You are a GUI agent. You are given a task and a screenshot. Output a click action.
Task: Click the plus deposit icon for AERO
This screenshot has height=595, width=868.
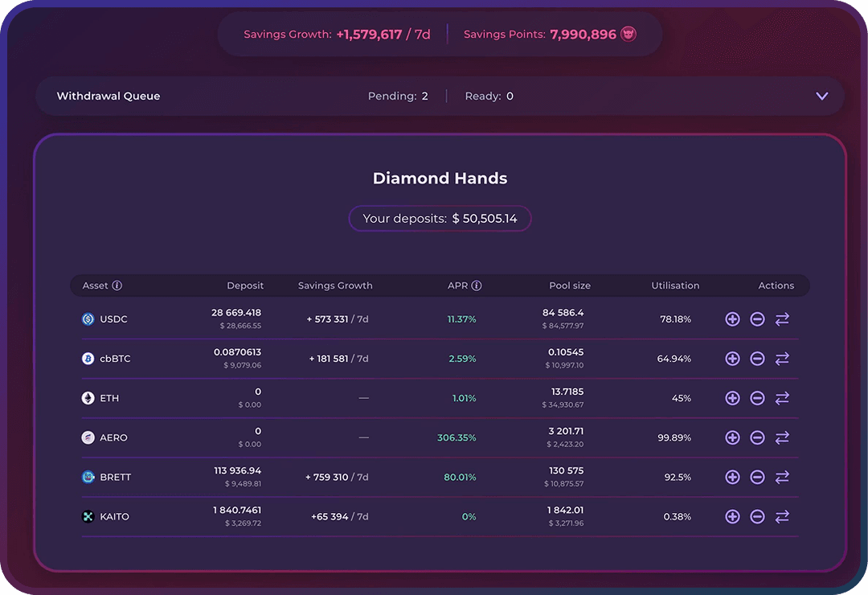732,437
